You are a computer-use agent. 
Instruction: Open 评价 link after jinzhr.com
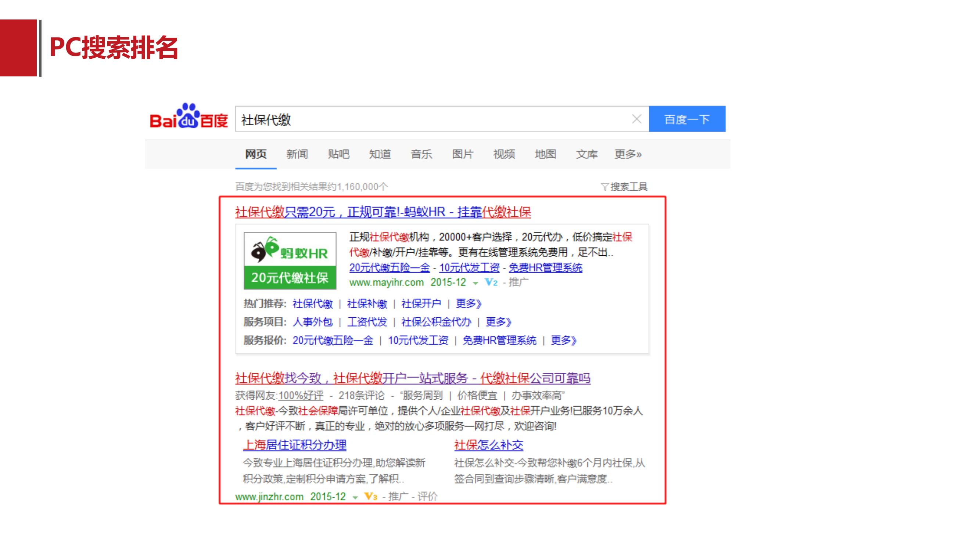428,497
